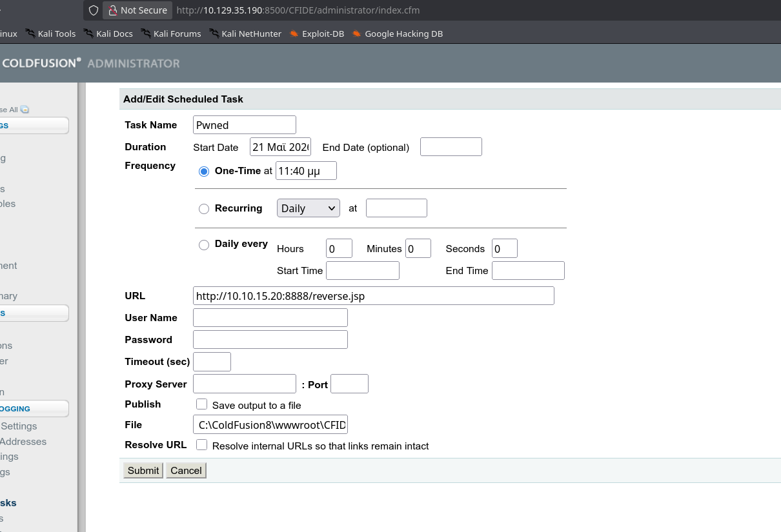Click the Collapse All icon in sidebar
Image resolution: width=781 pixels, height=532 pixels.
pos(25,110)
